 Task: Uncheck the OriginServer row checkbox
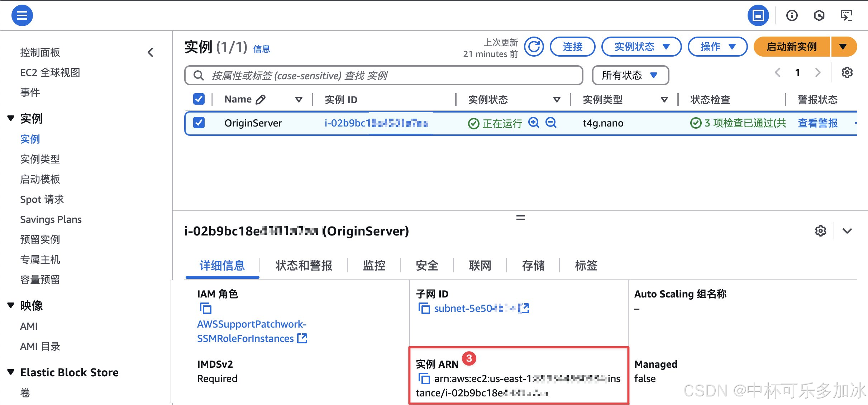coord(199,123)
